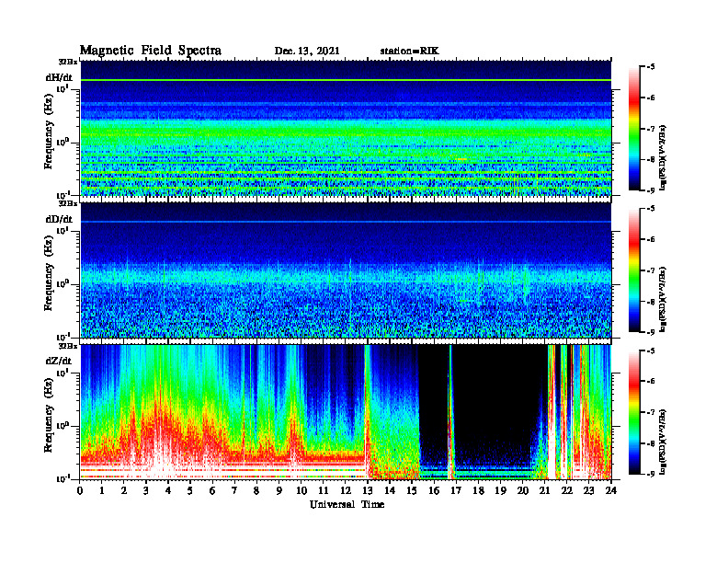Click hour label 3 on the time axis

click(x=146, y=491)
